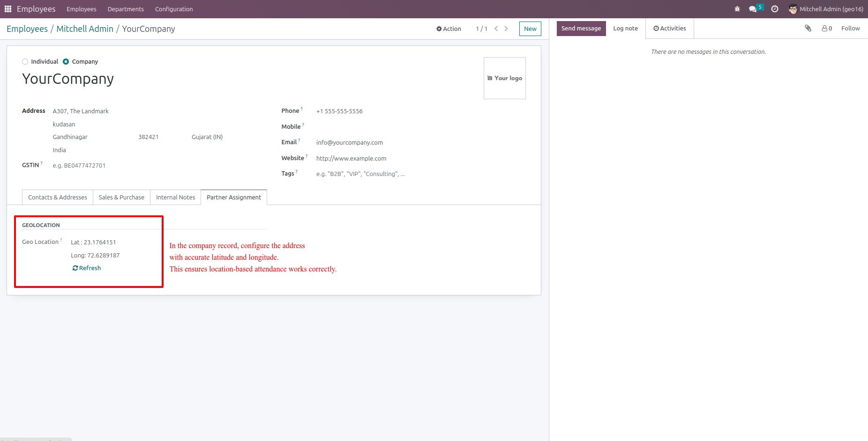Click Refresh geolocation link text
The height and width of the screenshot is (441, 868).
(x=90, y=268)
